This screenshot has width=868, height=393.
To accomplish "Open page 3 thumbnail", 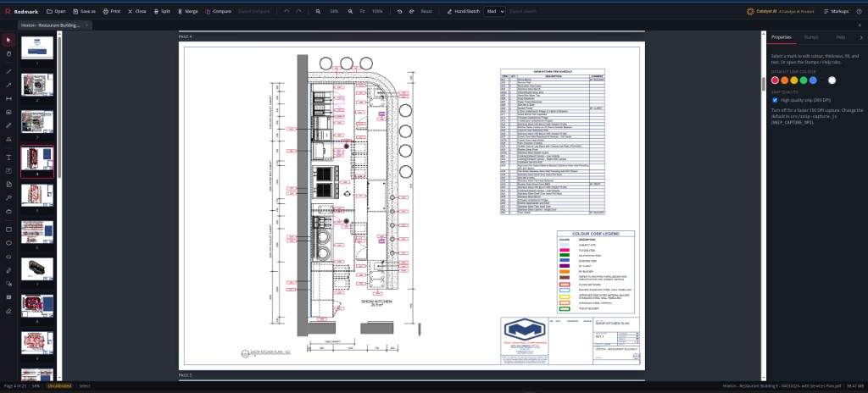I will pos(37,122).
